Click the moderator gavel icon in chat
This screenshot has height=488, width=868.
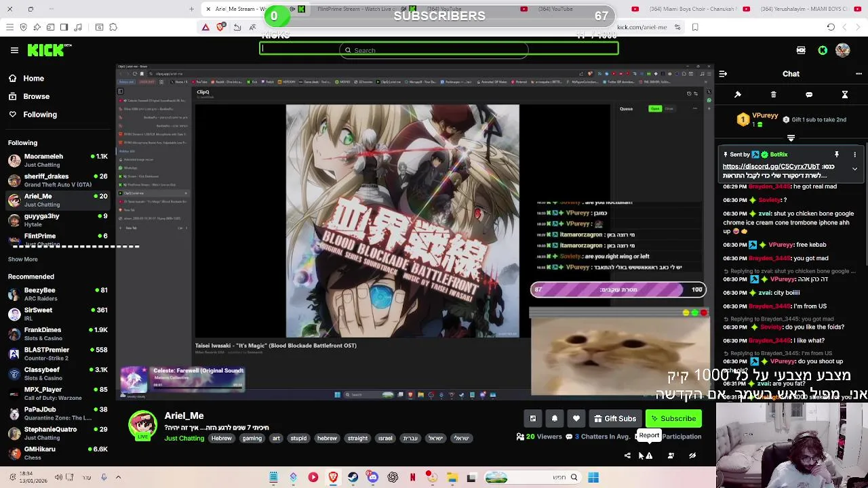click(x=738, y=95)
